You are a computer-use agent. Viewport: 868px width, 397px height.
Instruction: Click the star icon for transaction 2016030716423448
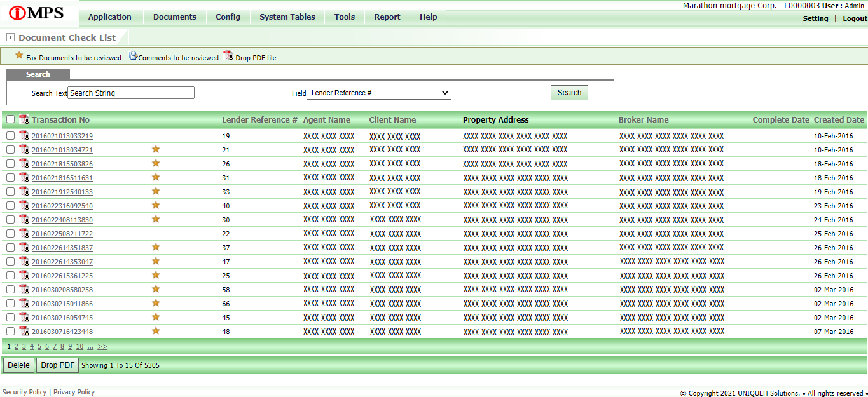(x=156, y=331)
